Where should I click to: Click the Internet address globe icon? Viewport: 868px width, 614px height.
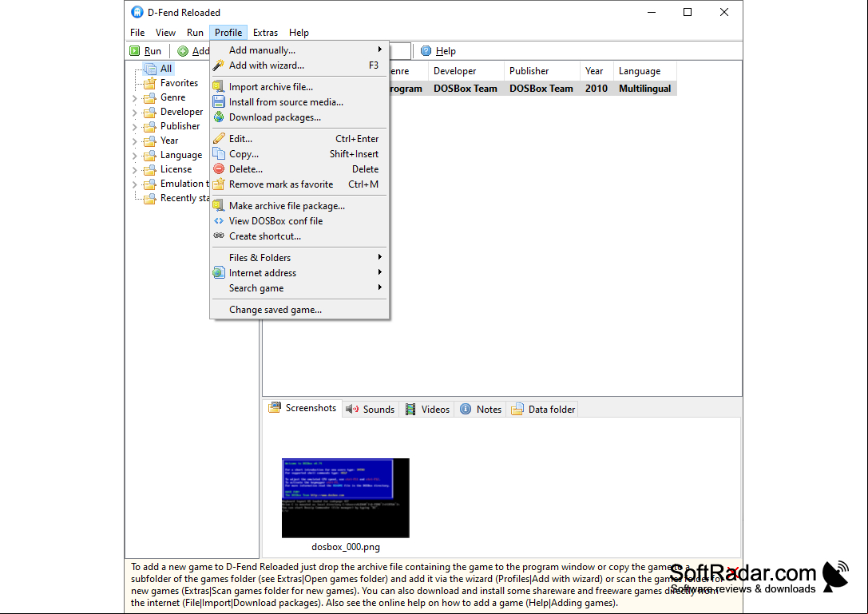[220, 273]
